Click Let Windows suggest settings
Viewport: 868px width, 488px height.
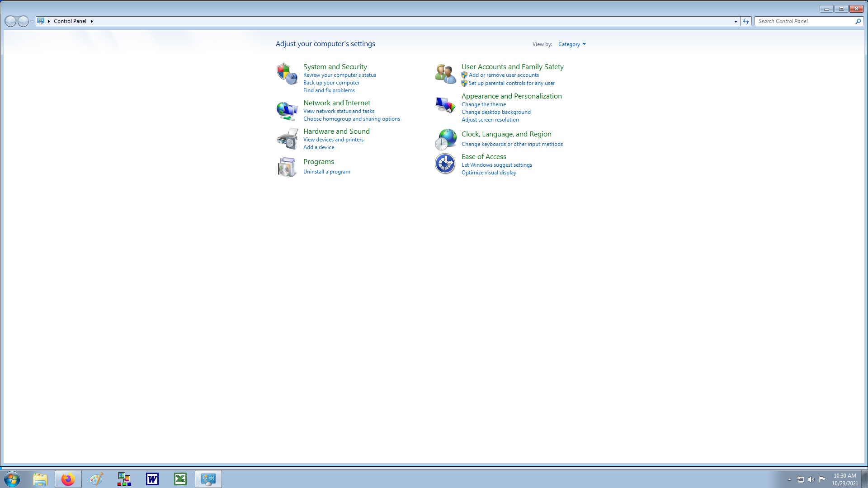tap(497, 165)
